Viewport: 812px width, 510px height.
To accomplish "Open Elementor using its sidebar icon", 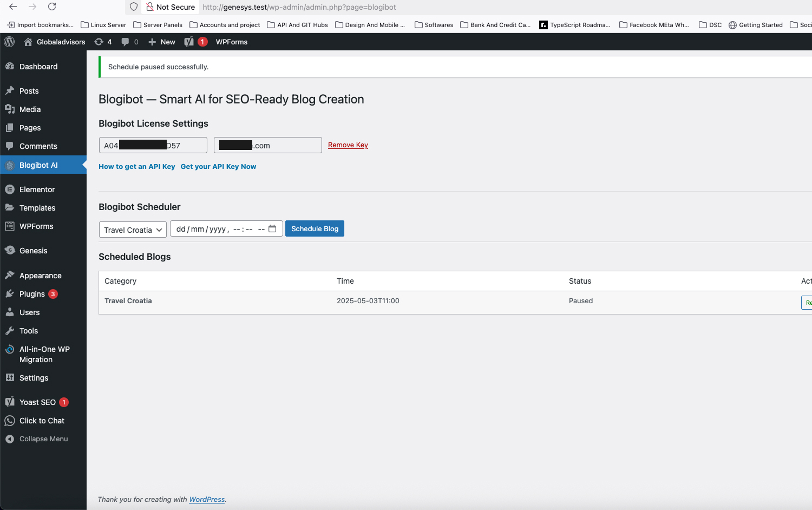I will tap(9, 189).
